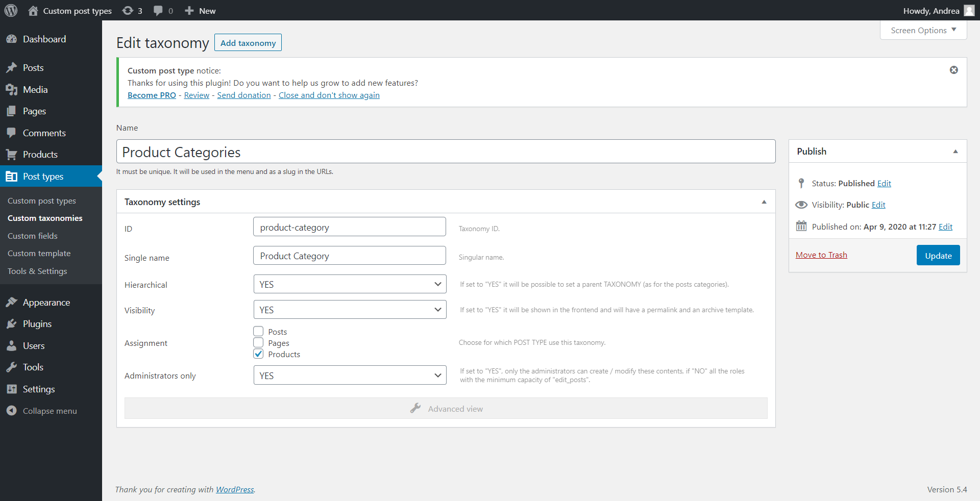
Task: Click the Media icon in sidebar
Action: point(12,90)
